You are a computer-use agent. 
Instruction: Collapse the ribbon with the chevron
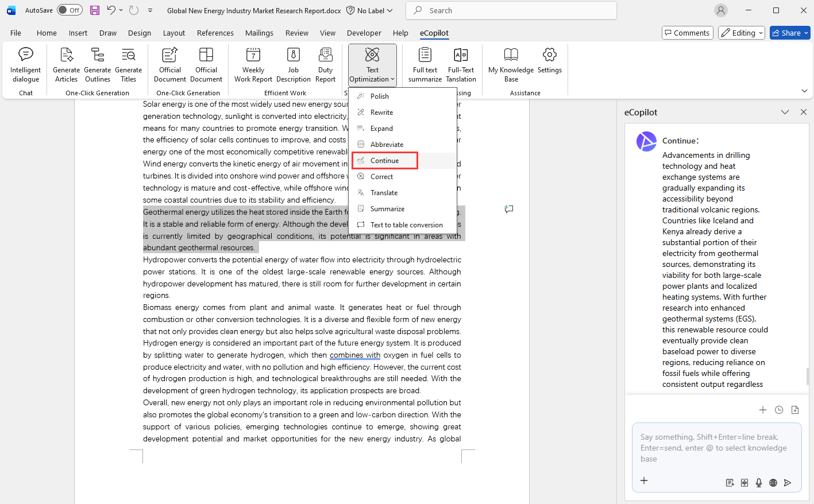tap(804, 91)
